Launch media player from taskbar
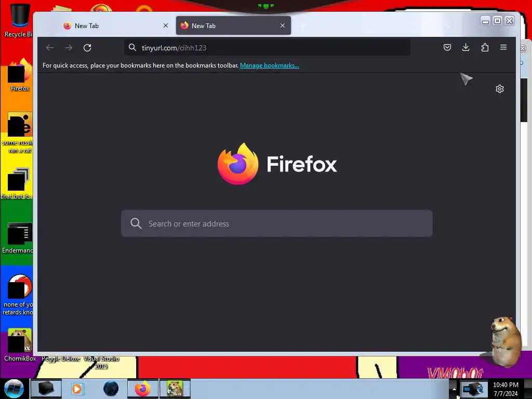This screenshot has width=532, height=399. [77, 389]
